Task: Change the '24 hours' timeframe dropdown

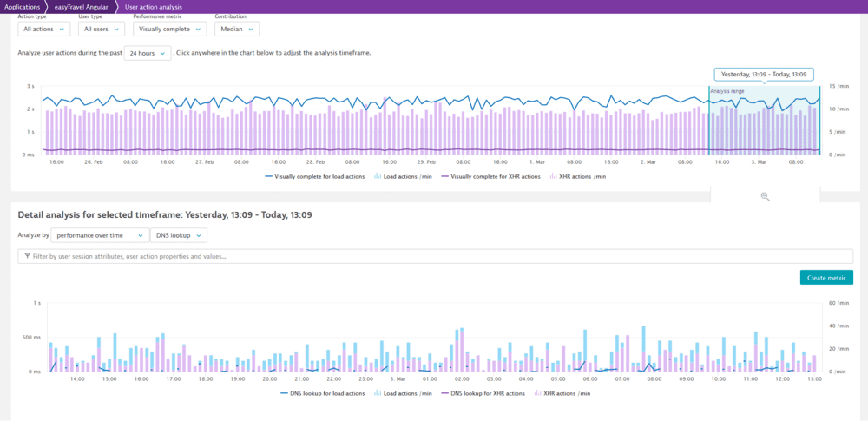Action: pos(147,53)
